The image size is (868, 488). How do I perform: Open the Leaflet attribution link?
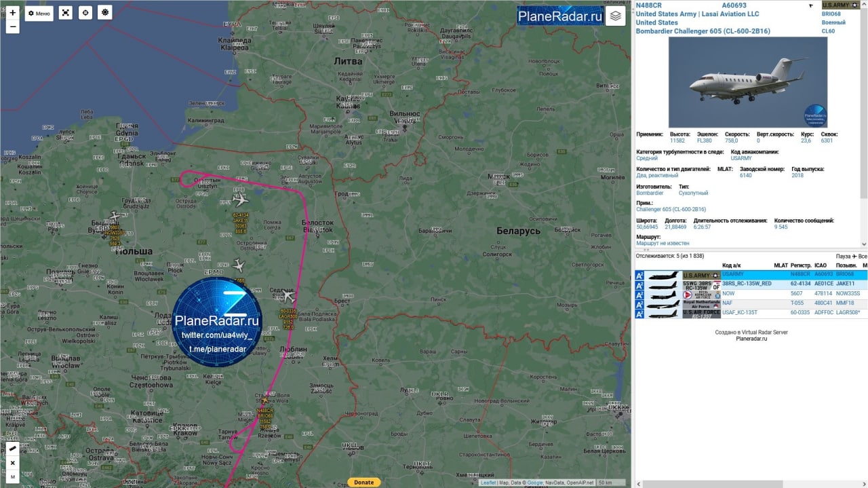point(488,483)
